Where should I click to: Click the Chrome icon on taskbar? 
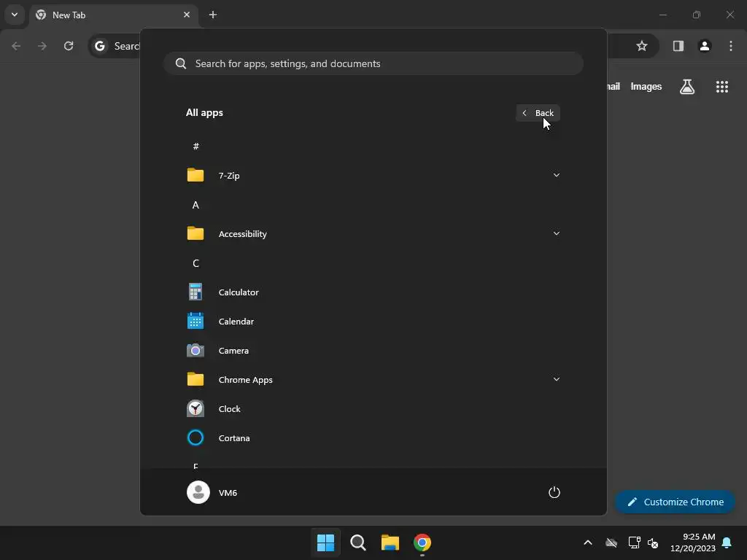coord(422,542)
